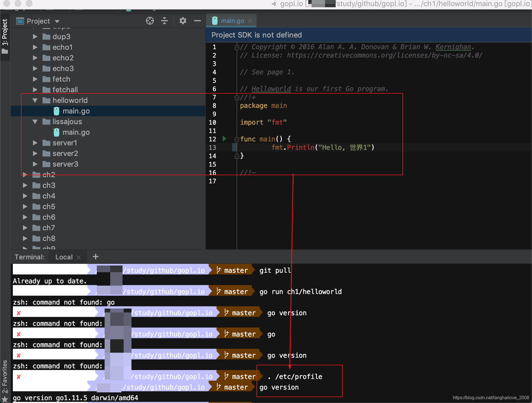Open the 2: Favorites side tool window tab
The width and height of the screenshot is (532, 403).
tap(5, 381)
